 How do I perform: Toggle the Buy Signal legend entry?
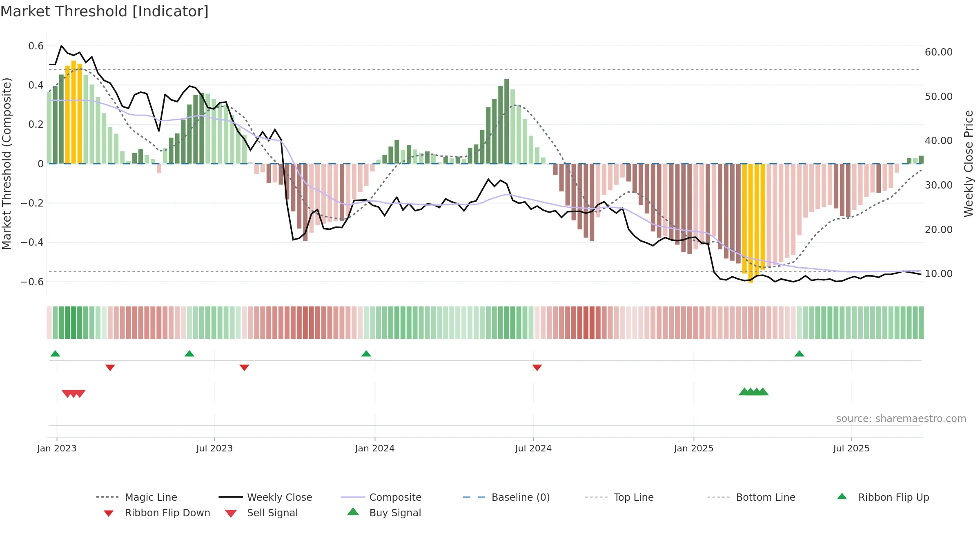[384, 513]
